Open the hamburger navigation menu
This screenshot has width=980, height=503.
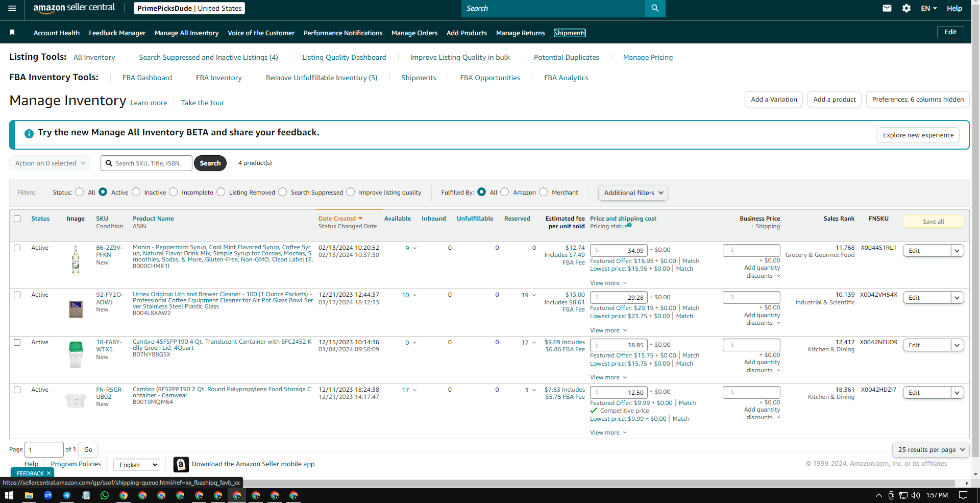(12, 8)
